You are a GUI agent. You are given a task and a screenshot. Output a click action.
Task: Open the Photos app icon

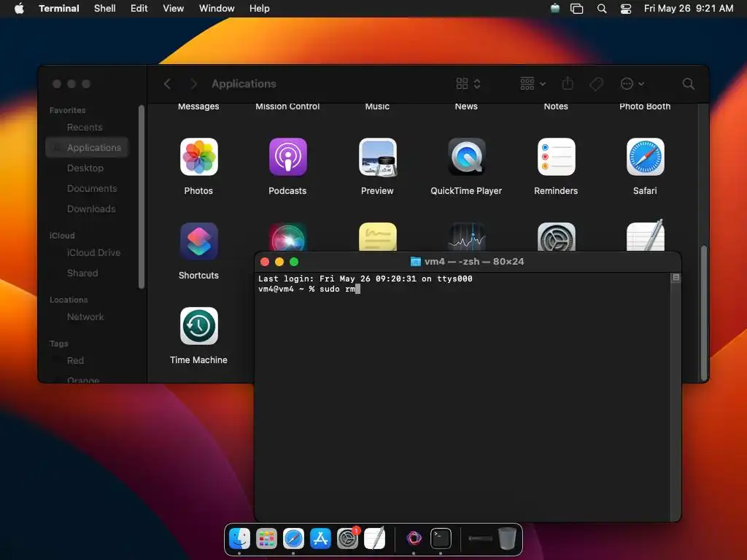pos(198,157)
